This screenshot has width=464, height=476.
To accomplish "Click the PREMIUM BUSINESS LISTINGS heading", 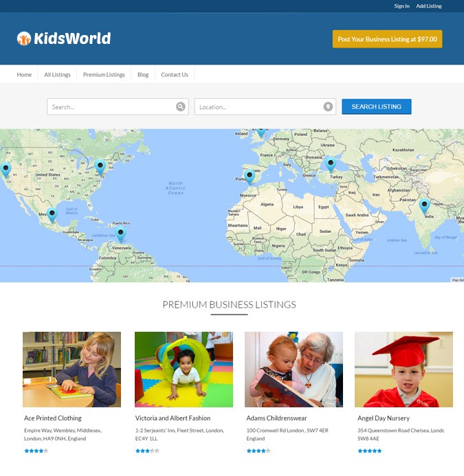I will [x=229, y=304].
